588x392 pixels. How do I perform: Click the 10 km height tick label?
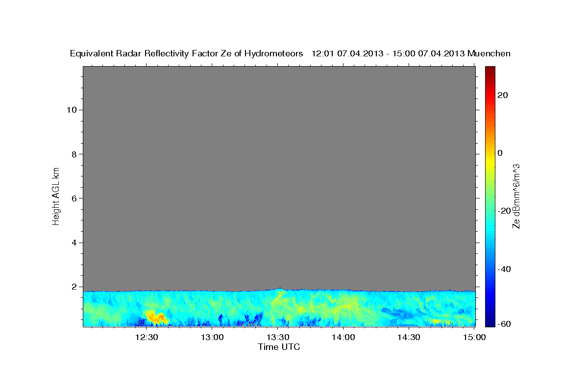pyautogui.click(x=71, y=109)
